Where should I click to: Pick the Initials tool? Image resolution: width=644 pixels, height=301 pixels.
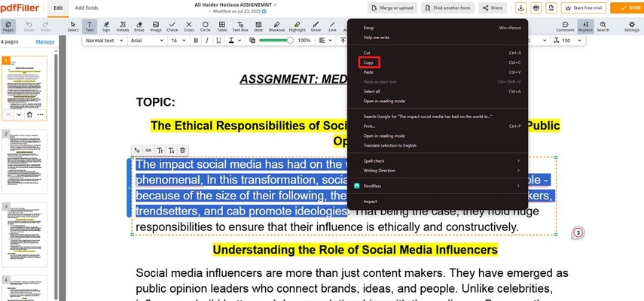[x=122, y=26]
